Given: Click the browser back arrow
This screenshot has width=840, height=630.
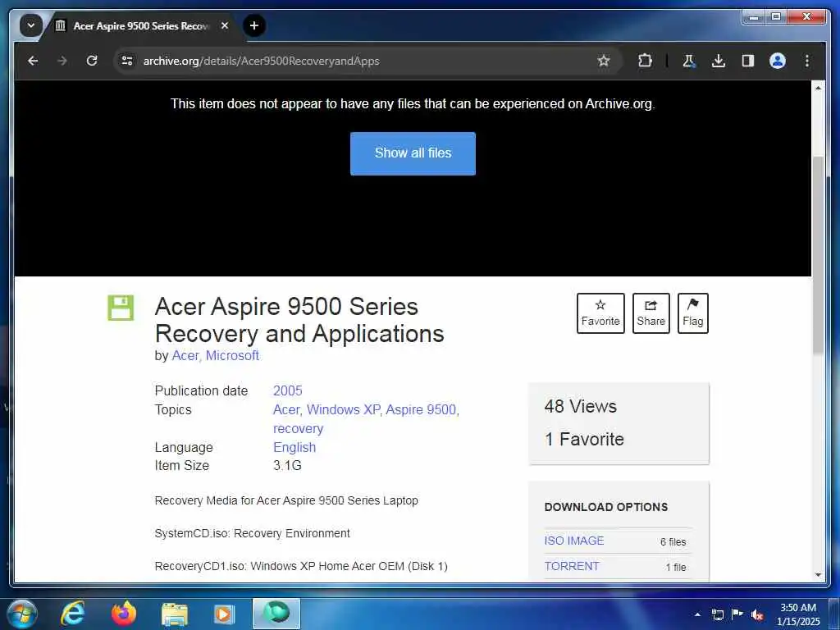Looking at the screenshot, I should pos(33,61).
